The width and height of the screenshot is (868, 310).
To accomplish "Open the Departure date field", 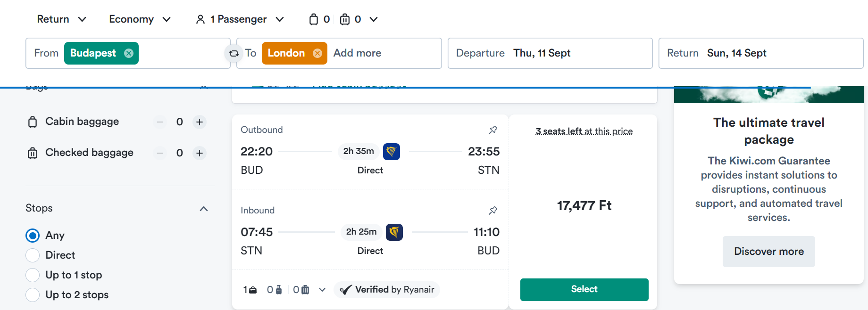I will pos(550,53).
